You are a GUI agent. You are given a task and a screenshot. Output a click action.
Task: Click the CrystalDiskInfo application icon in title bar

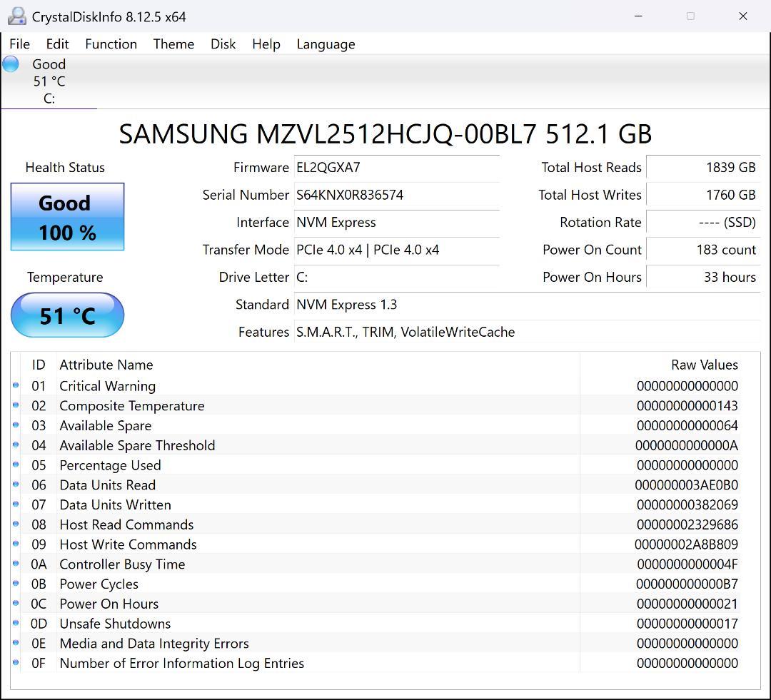click(16, 16)
